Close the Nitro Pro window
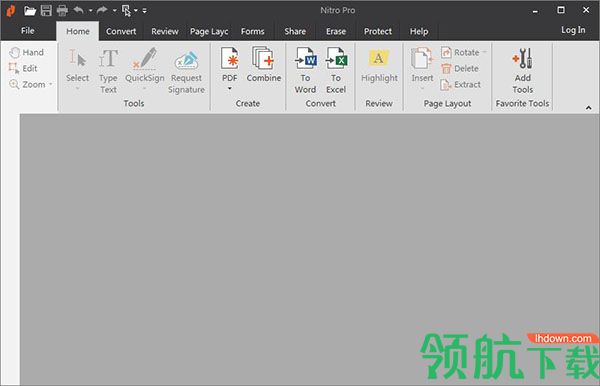The width and height of the screenshot is (600, 386). [586, 10]
